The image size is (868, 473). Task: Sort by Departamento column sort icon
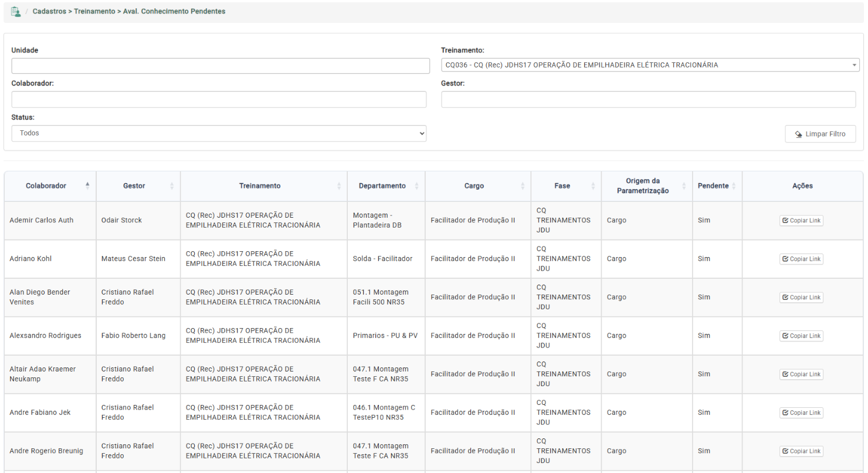pyautogui.click(x=416, y=185)
